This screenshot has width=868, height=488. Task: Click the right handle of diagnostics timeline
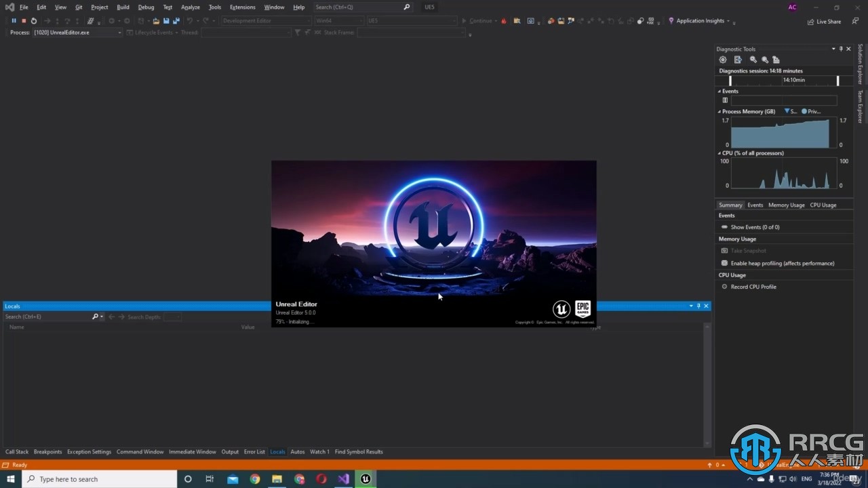837,81
